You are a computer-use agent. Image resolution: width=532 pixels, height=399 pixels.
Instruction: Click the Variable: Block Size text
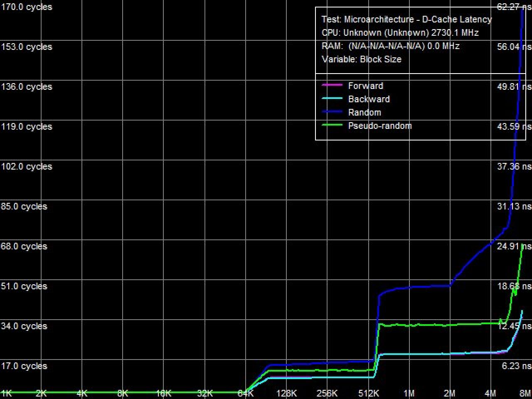click(361, 59)
